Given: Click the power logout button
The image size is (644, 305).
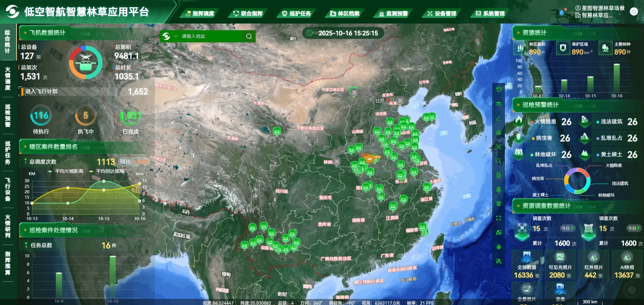Looking at the screenshot, I should pos(634,12).
